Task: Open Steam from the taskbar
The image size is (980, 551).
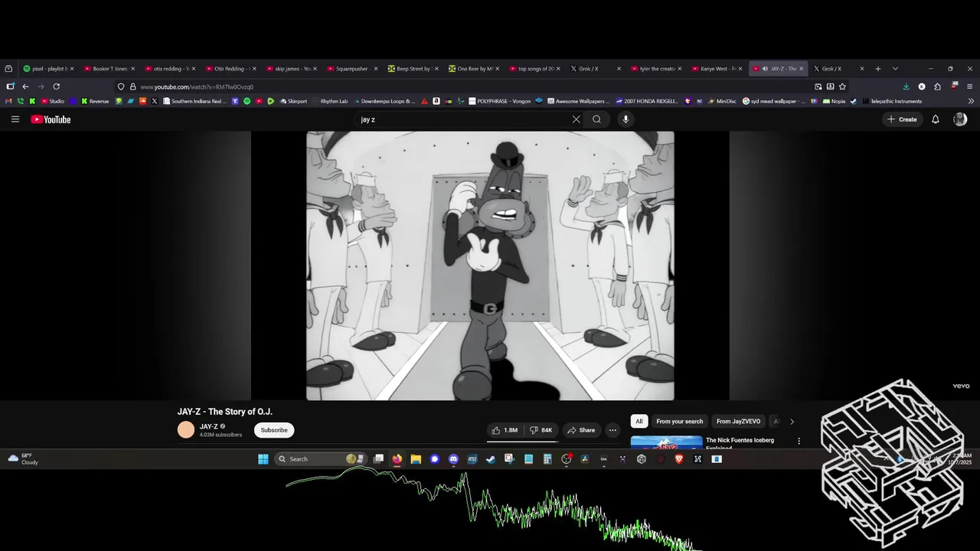Action: click(x=491, y=459)
